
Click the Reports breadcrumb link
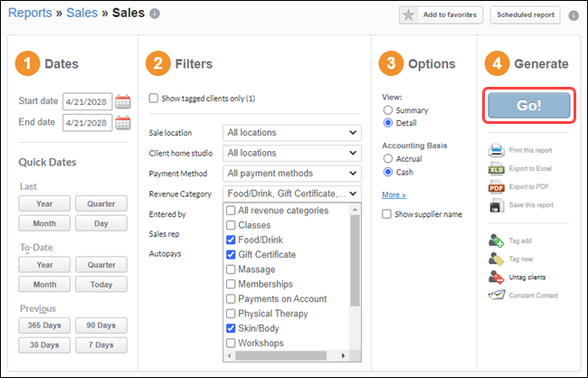point(30,13)
